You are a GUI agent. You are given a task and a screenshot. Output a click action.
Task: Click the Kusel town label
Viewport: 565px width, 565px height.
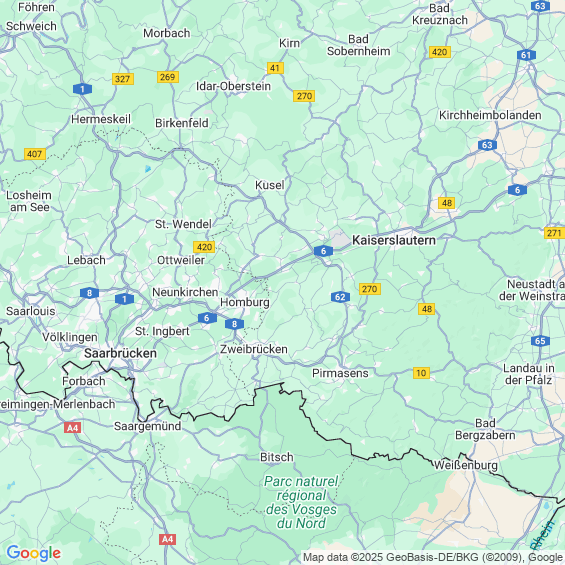[270, 185]
